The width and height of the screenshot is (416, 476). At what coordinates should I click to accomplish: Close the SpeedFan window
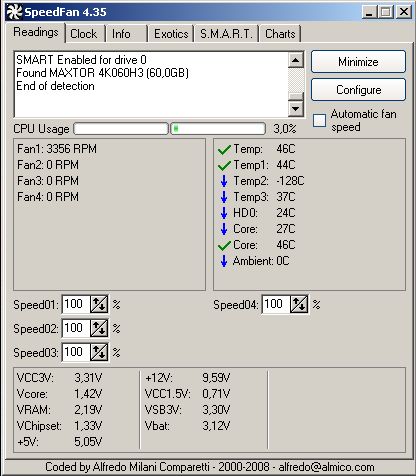(404, 12)
